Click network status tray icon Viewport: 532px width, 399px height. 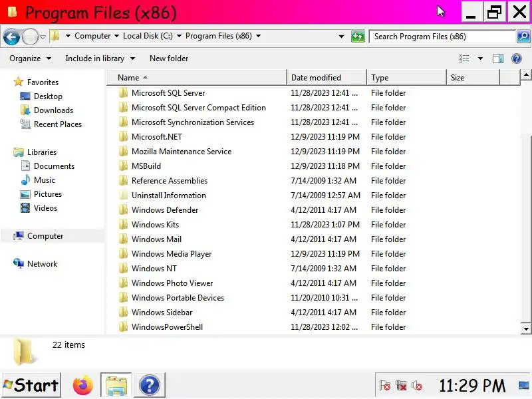[401, 386]
